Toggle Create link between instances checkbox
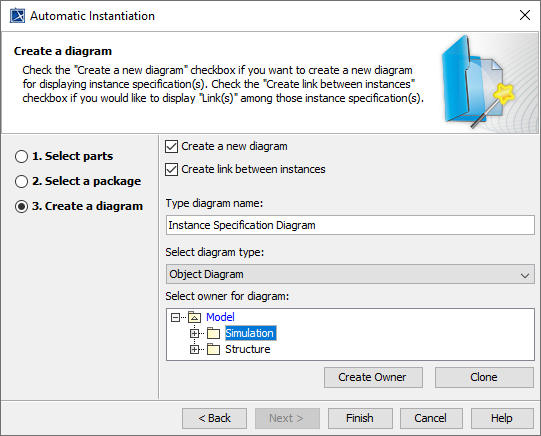This screenshot has width=541, height=436. pos(171,169)
